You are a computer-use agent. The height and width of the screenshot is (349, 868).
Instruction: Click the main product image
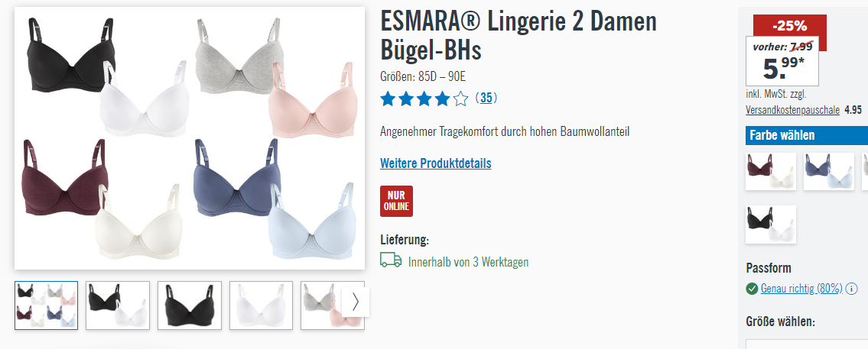pos(190,138)
